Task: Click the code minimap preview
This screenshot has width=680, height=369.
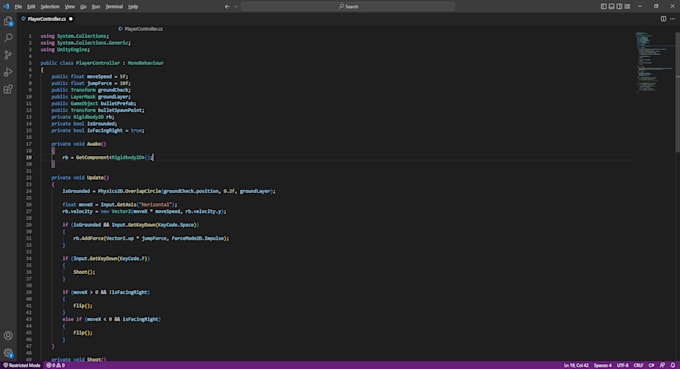Action: [655, 62]
